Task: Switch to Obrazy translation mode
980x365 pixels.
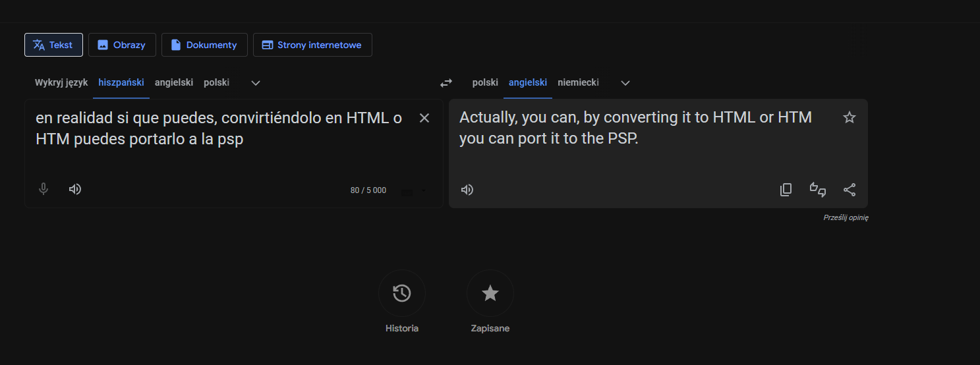Action: click(x=122, y=45)
